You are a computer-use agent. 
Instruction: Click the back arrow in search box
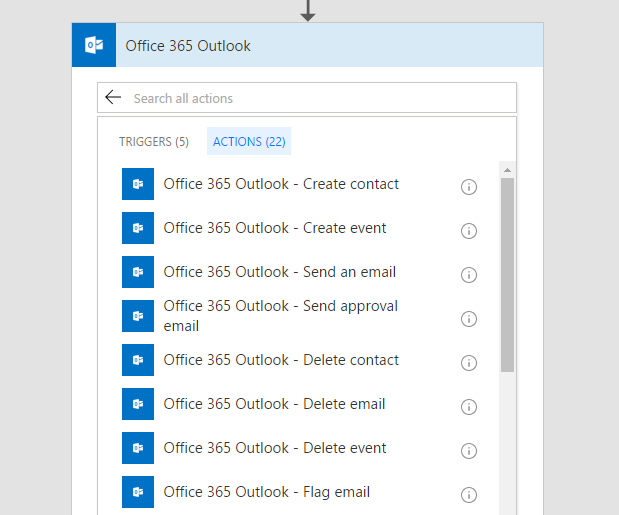[113, 98]
